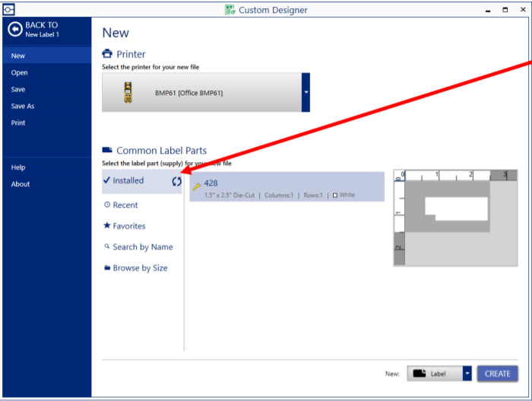Image resolution: width=532 pixels, height=401 pixels.
Task: Click the yellow label icon next to 428
Action: (196, 186)
